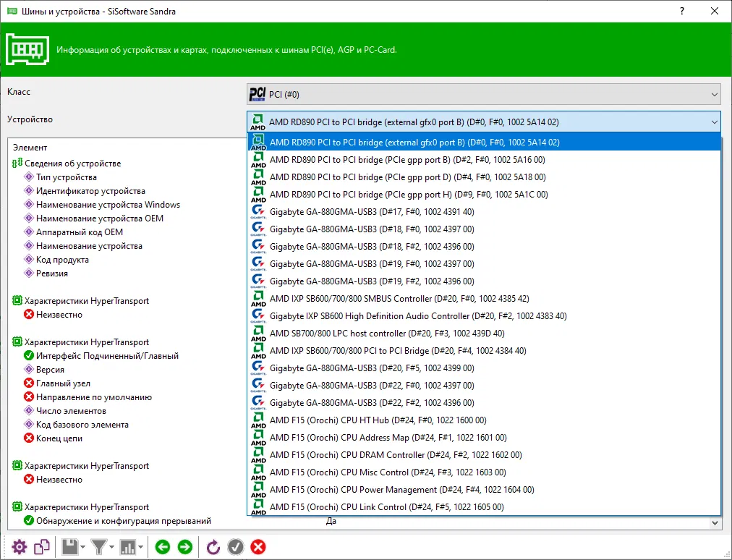Select Gigabyte GA-880GMA-USB3 D#20 F#5 entry
The width and height of the screenshot is (732, 560).
coord(484,368)
